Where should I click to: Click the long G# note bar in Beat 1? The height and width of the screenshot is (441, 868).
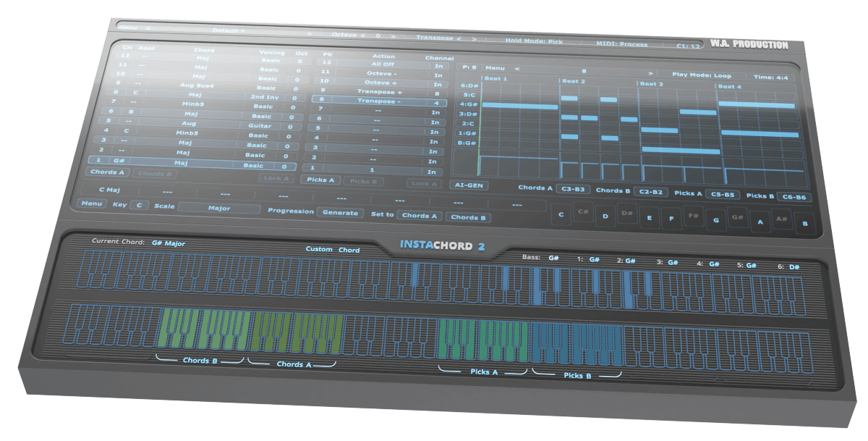519,106
